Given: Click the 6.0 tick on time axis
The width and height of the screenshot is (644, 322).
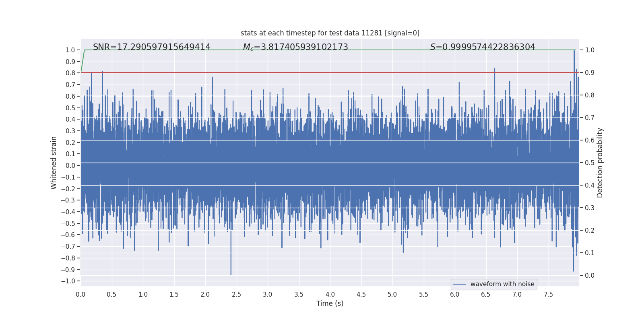Looking at the screenshot, I should pyautogui.click(x=455, y=295).
